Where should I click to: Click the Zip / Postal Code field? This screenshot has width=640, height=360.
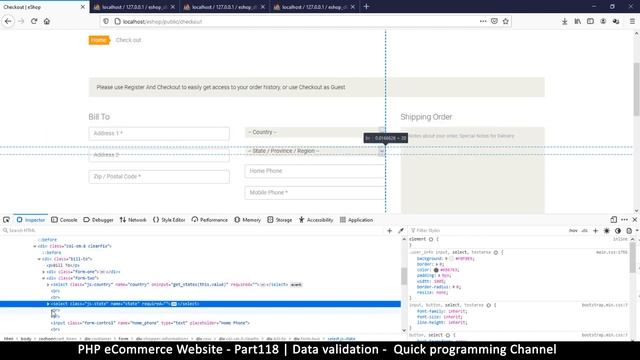159,177
